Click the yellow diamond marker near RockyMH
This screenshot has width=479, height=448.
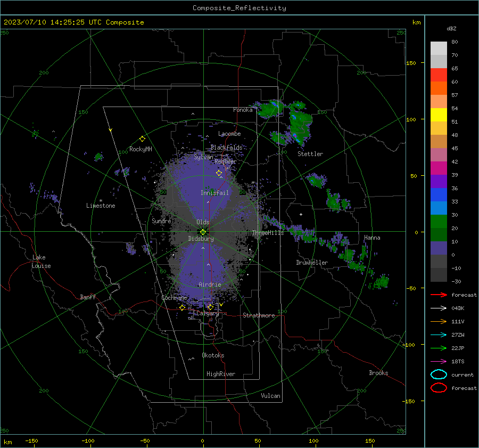point(142,139)
